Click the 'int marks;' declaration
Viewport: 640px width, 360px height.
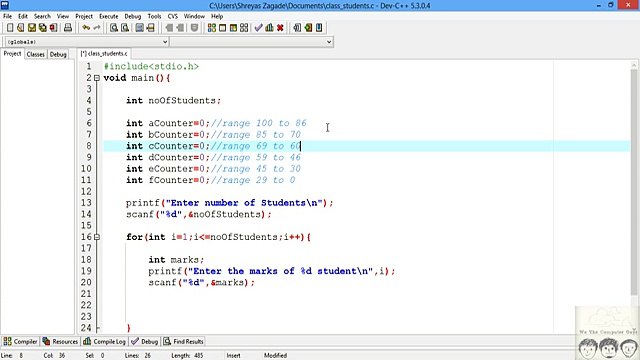[x=176, y=260]
